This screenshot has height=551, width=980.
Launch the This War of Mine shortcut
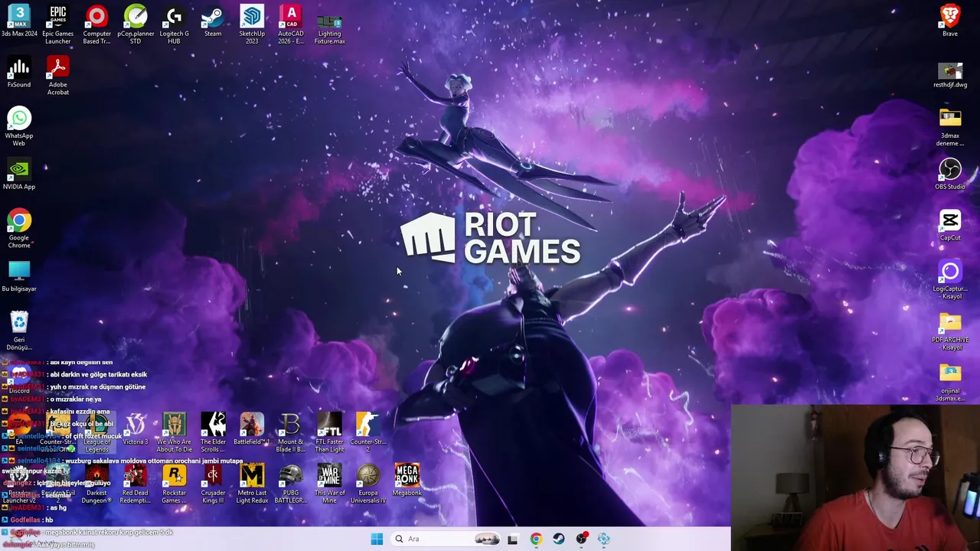click(329, 484)
